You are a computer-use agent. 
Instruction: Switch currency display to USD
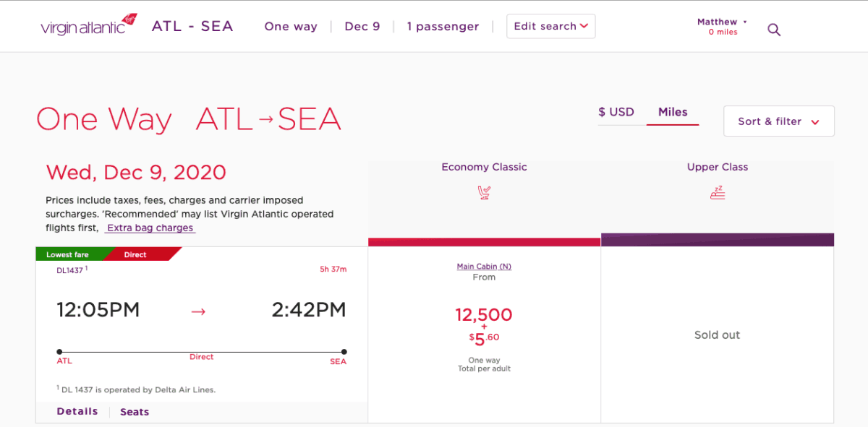click(616, 112)
